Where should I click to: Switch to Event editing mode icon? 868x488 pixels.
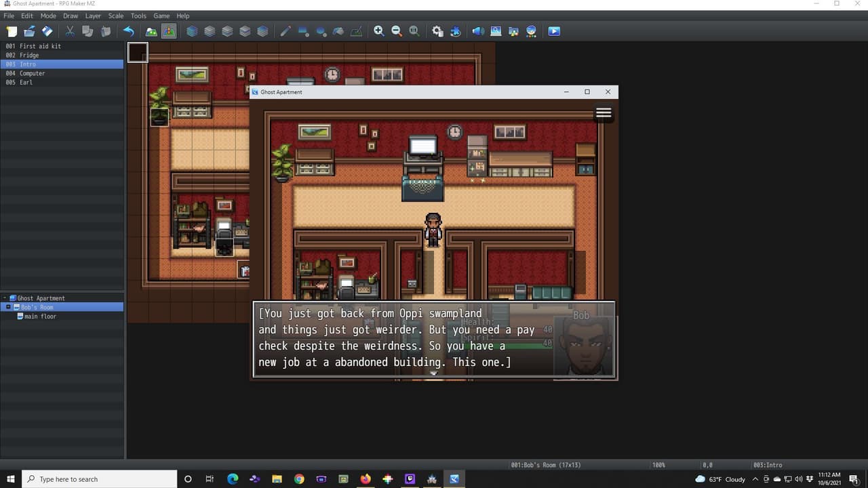pos(169,31)
